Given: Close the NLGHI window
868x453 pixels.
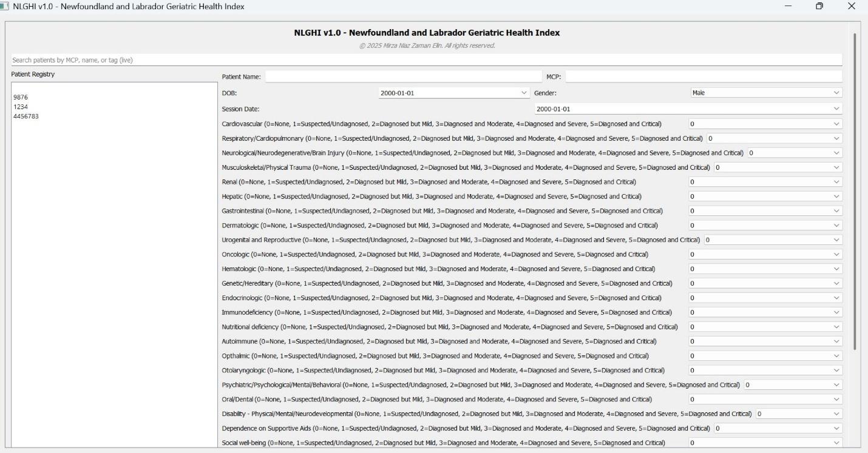Looking at the screenshot, I should tap(851, 6).
